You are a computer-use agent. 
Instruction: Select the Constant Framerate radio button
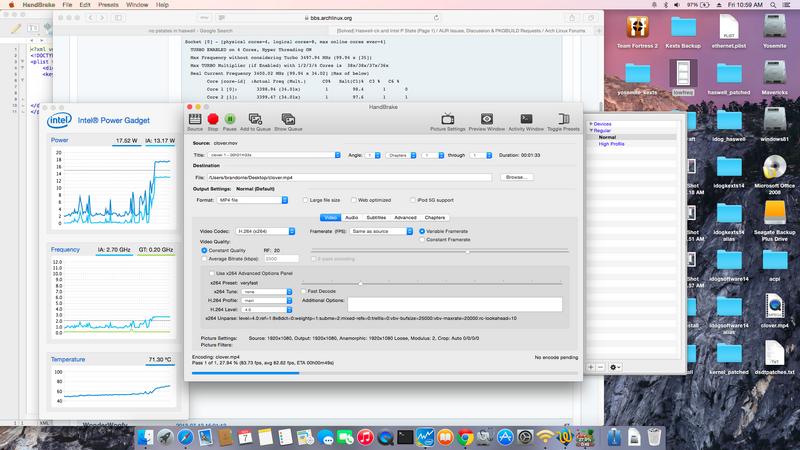pos(423,239)
